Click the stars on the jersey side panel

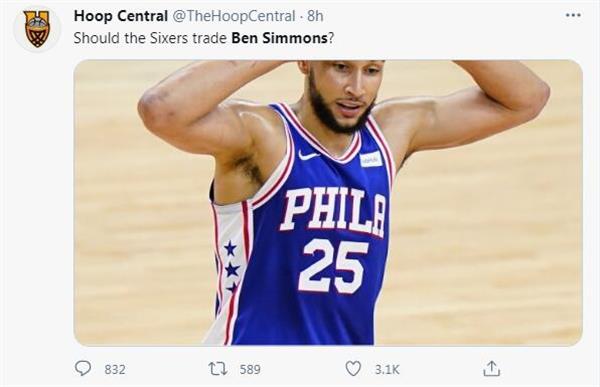[231, 266]
